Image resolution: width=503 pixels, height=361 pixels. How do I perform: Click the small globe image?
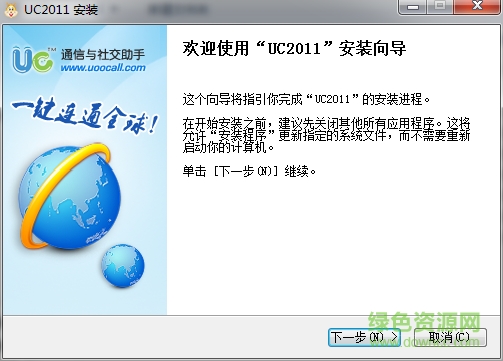pyautogui.click(x=123, y=266)
